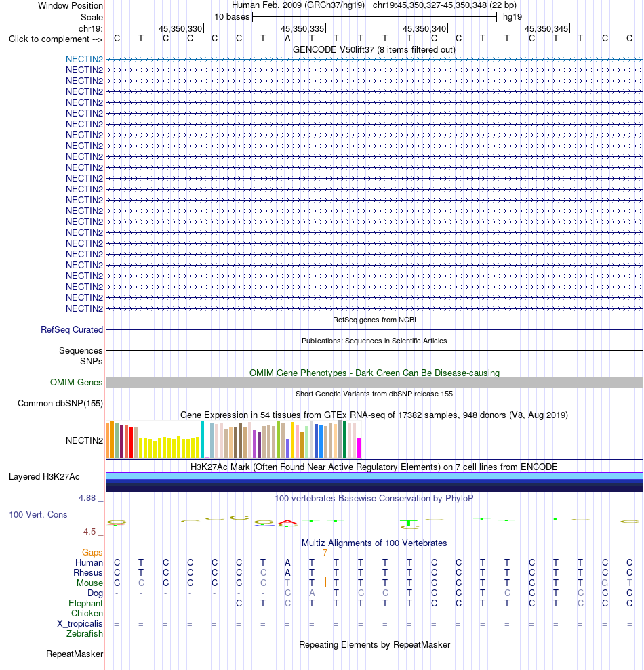Click 'RefSeq genes from NCBI' track title
Viewport: 644px width, 670px height.
(x=374, y=320)
